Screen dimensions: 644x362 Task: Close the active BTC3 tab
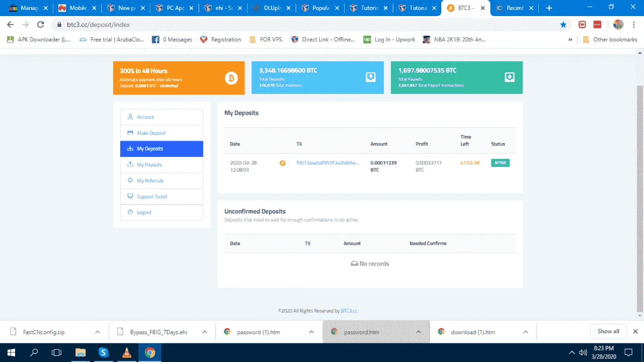(482, 8)
